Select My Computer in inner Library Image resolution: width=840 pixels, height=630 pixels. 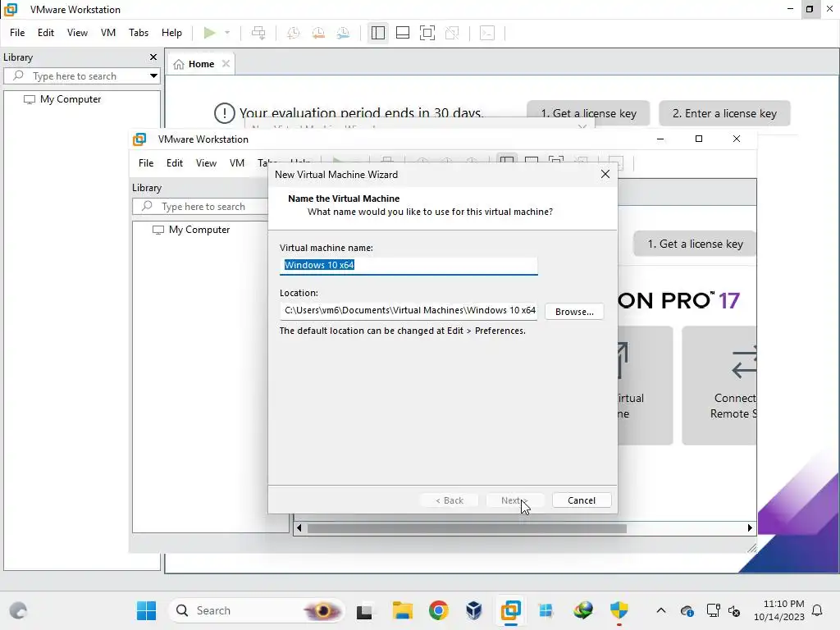pos(199,230)
